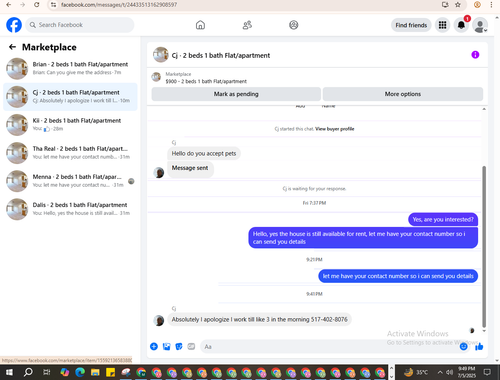Open More options for the listing
The image size is (500, 380).
point(403,94)
